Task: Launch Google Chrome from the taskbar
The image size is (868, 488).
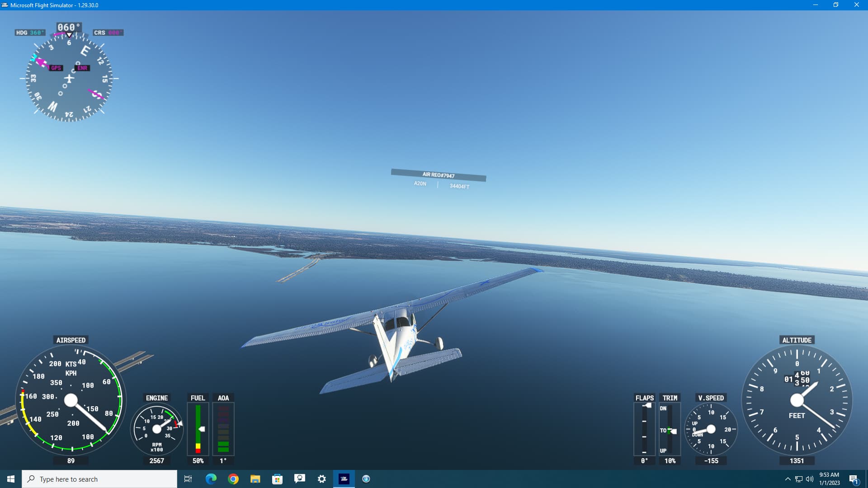Action: (x=233, y=479)
